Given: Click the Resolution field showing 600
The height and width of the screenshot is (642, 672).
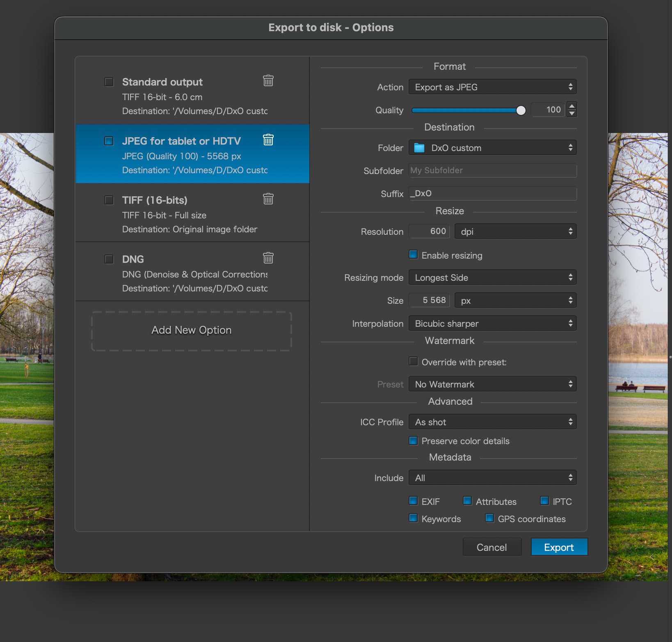Looking at the screenshot, I should pyautogui.click(x=429, y=231).
